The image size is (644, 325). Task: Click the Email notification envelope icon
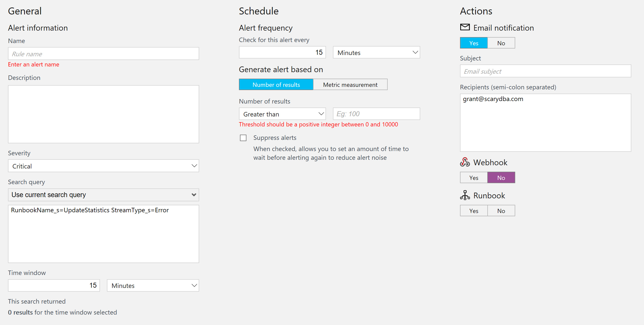(465, 27)
